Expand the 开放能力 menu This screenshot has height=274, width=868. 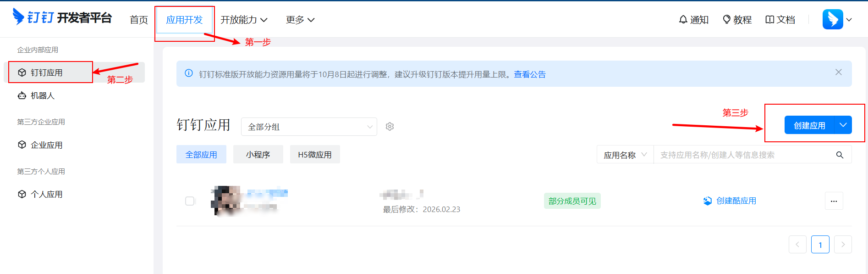pyautogui.click(x=244, y=20)
